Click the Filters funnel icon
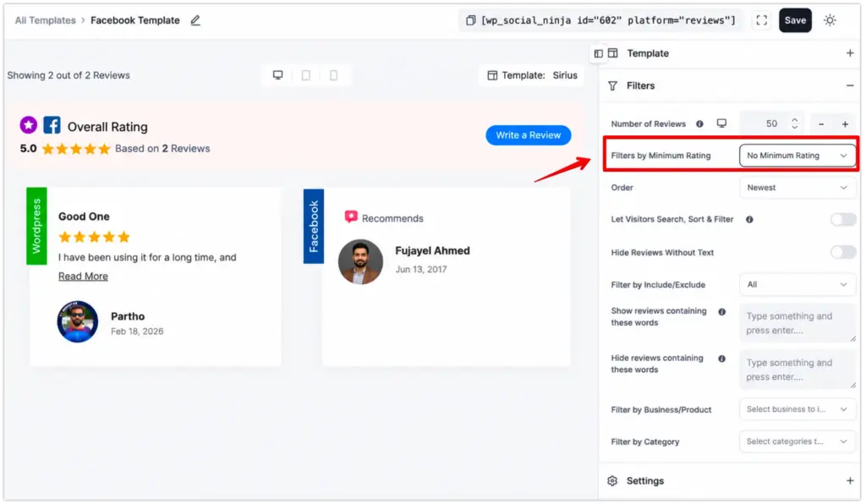 [x=614, y=86]
